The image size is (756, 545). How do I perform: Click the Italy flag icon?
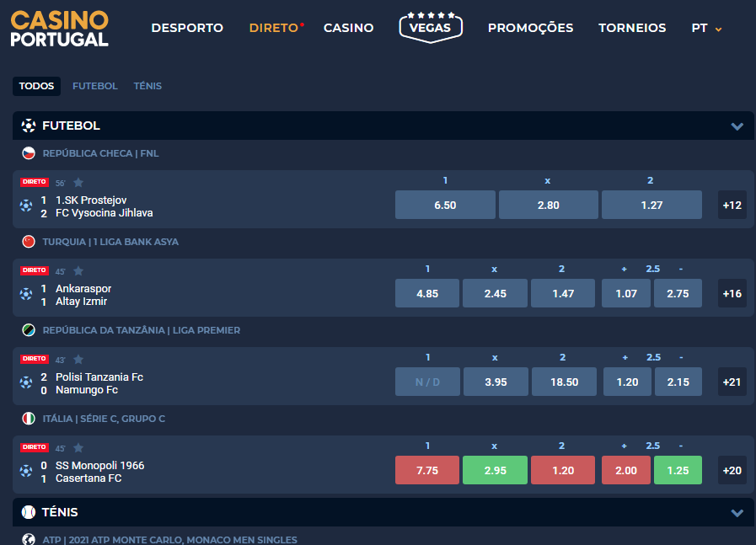point(29,419)
